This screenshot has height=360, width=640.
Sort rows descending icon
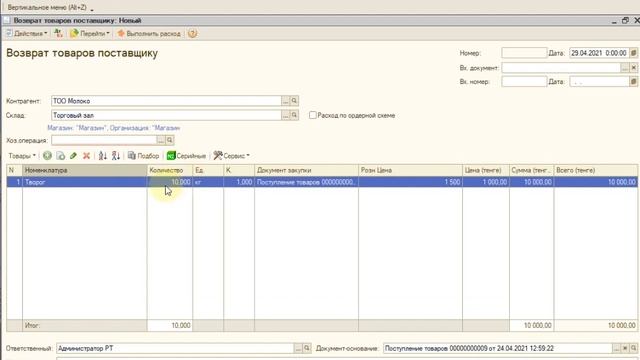coord(116,156)
